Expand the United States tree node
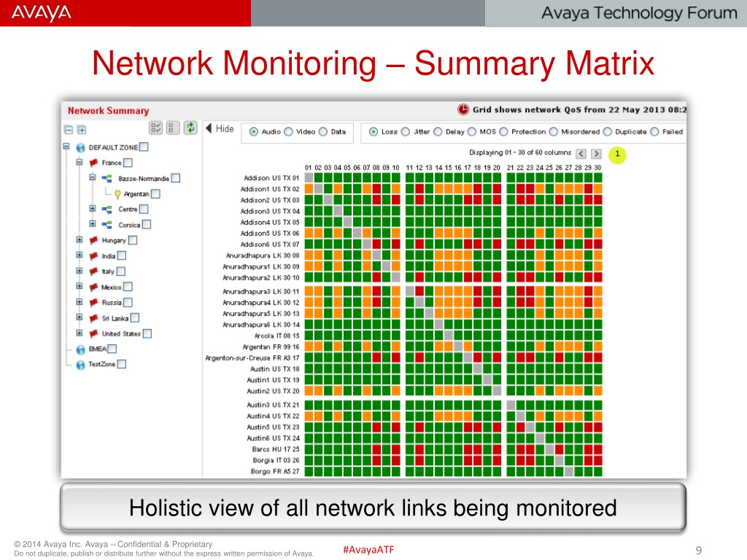The height and width of the screenshot is (560, 747). [x=80, y=332]
